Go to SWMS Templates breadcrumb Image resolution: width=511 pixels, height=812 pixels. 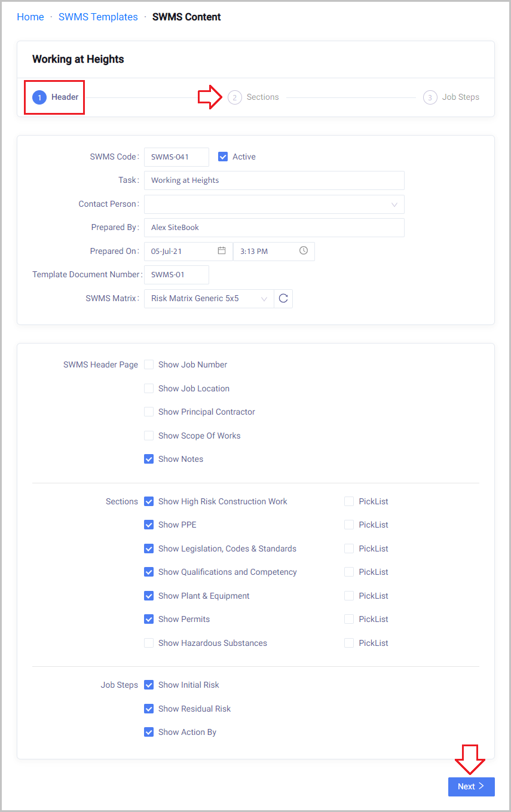pyautogui.click(x=98, y=17)
